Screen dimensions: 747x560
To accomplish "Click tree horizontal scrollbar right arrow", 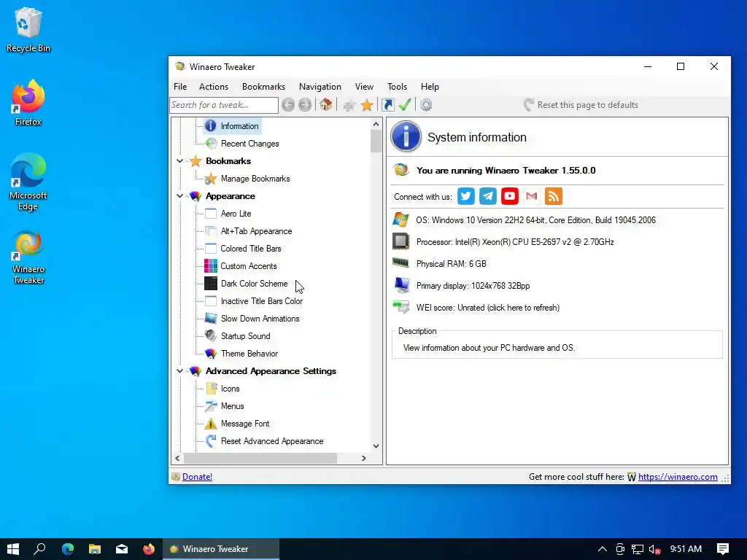I will tap(364, 458).
